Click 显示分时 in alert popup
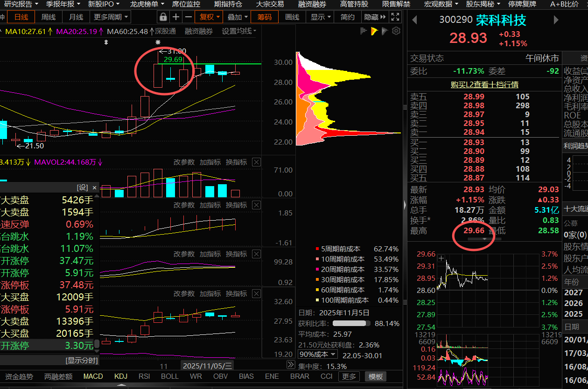588x389 pixels. pyautogui.click(x=83, y=360)
